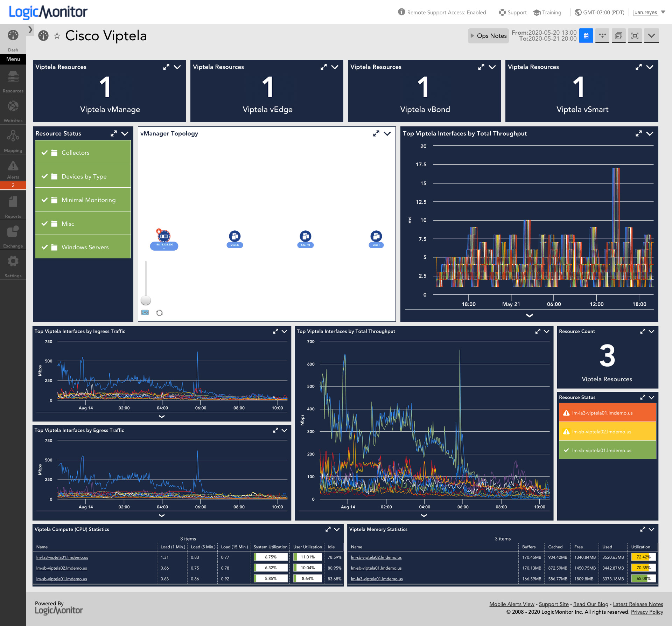Enter full screen dashboard mode

point(635,36)
